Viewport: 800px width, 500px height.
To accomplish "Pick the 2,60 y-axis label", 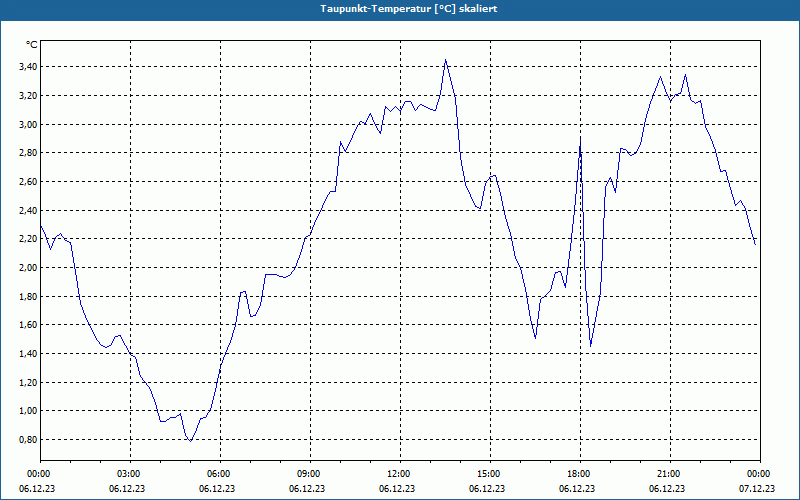I will point(28,181).
